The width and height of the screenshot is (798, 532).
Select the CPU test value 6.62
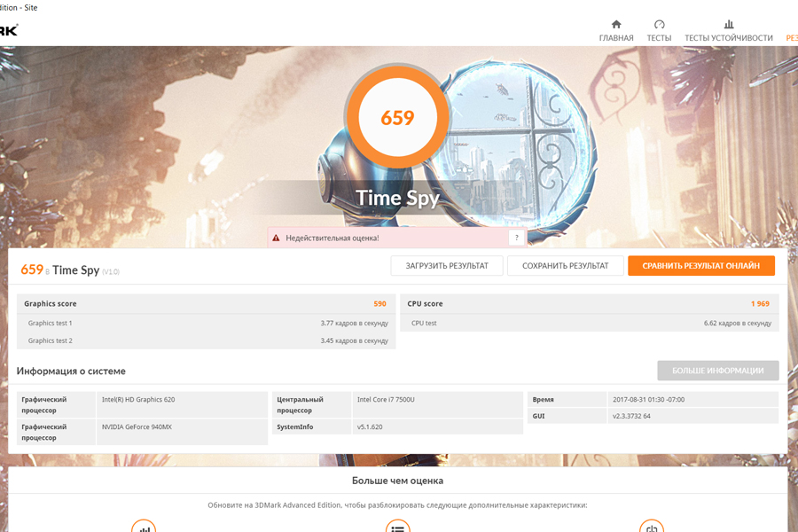pos(738,324)
